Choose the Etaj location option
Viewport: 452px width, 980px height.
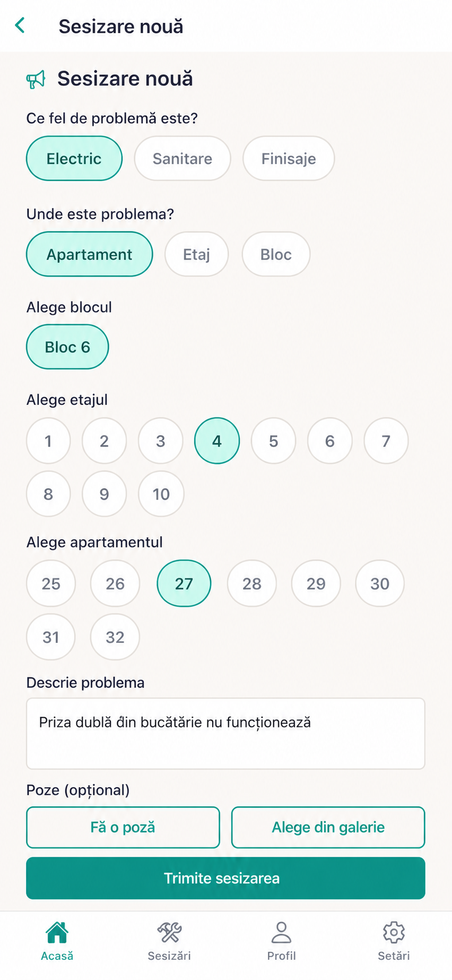point(197,254)
